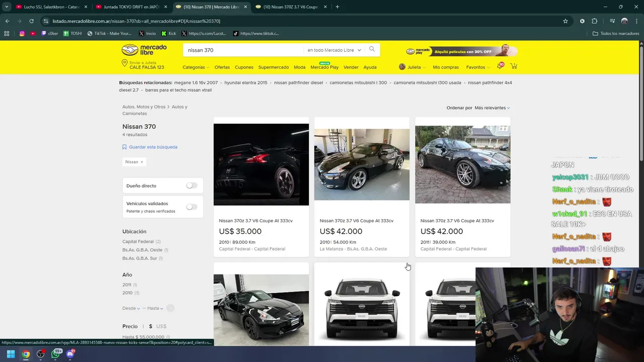Open the Hasta year dropdown
This screenshot has width=644, height=362.
point(155,308)
